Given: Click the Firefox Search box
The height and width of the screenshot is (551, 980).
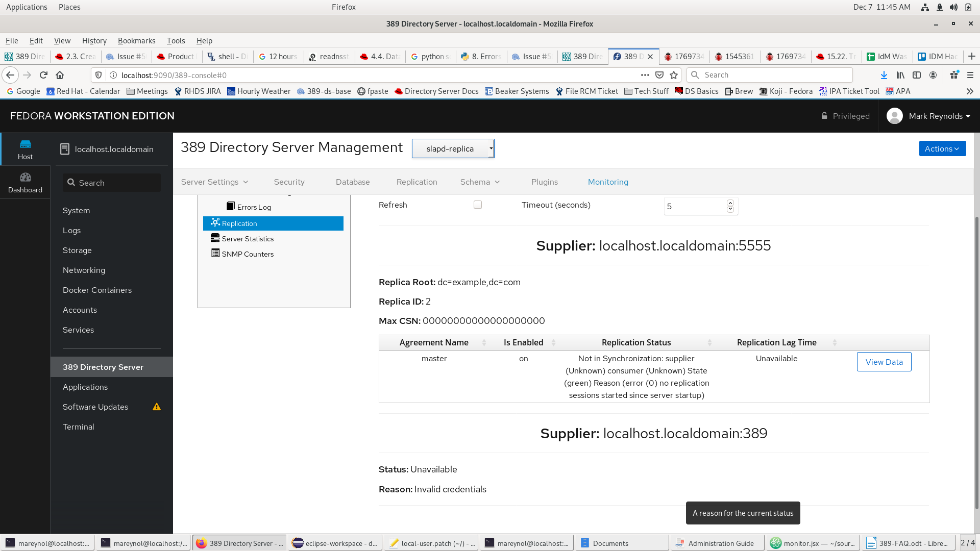Looking at the screenshot, I should tap(770, 75).
